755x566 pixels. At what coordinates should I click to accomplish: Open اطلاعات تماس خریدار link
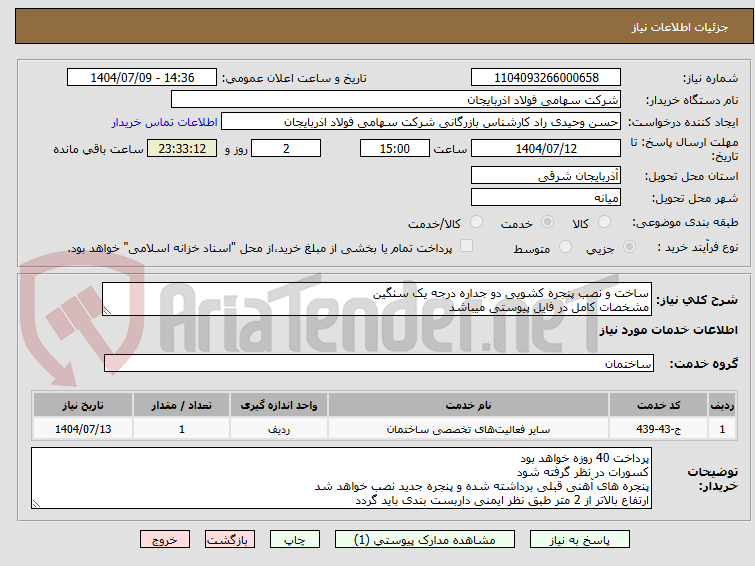[165, 122]
